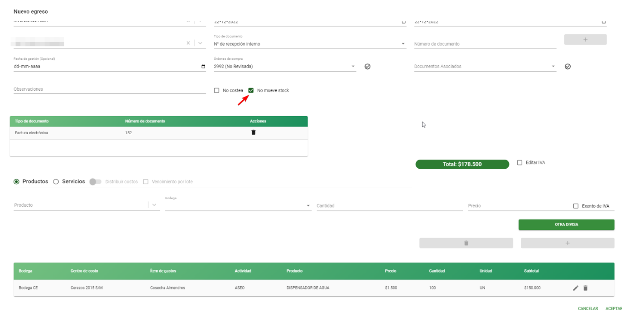This screenshot has height=332, width=644.
Task: Click gray plus button beside Número de documento
Action: [585, 39]
